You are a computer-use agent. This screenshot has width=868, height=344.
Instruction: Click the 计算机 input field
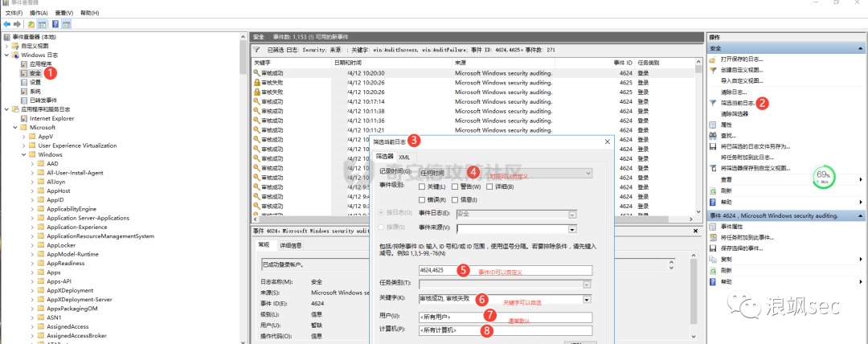(x=506, y=330)
